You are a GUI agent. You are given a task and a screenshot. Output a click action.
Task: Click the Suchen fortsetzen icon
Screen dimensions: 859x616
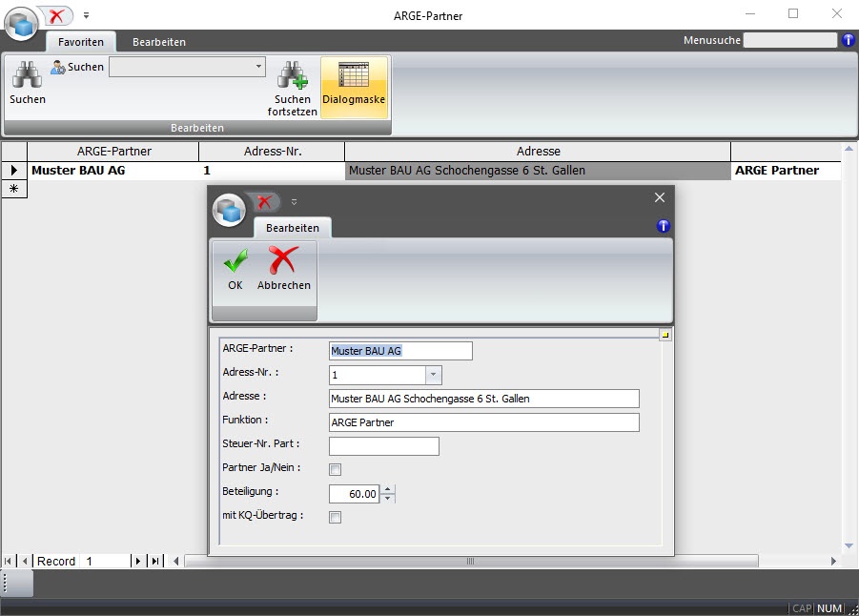pyautogui.click(x=292, y=76)
